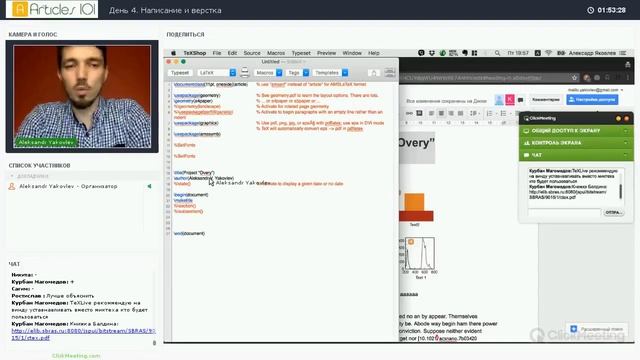This screenshot has height=360, width=640.
Task: Click the ClickMeeting panel chat scrollbar
Action: tap(620, 191)
